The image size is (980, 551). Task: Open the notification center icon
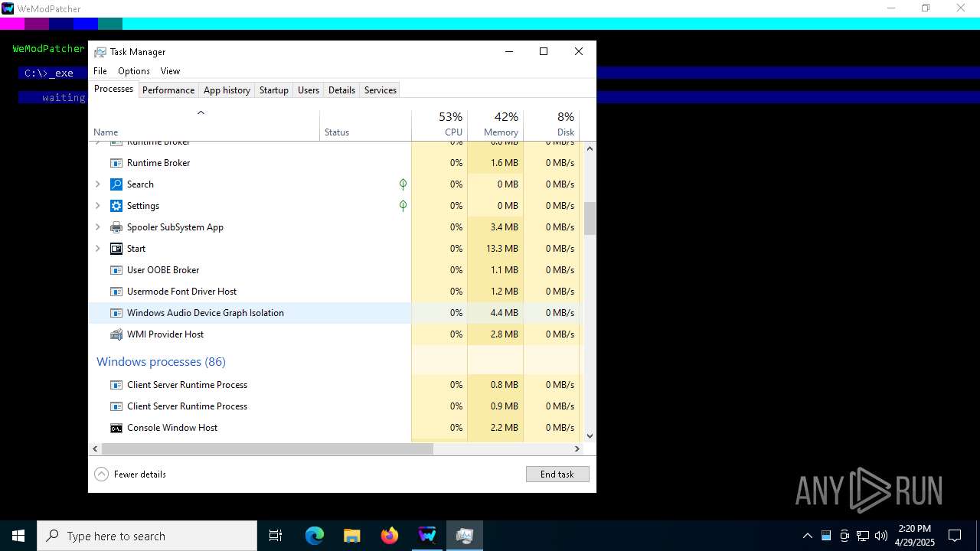pos(955,536)
